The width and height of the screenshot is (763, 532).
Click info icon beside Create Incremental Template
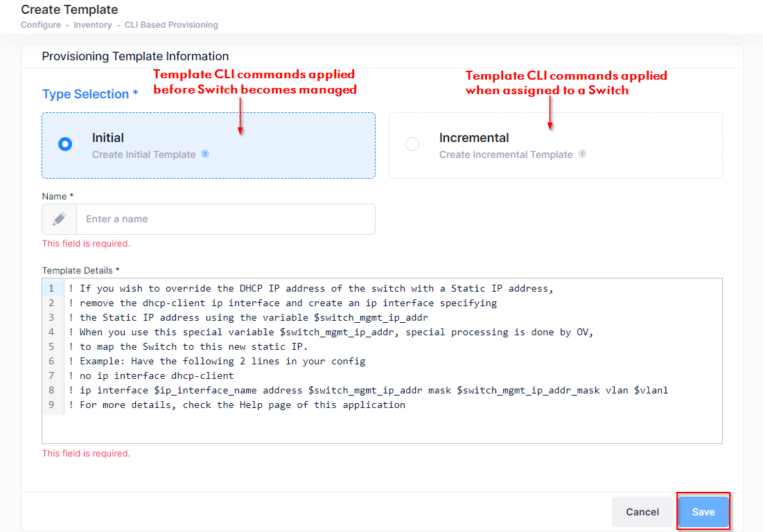click(582, 154)
